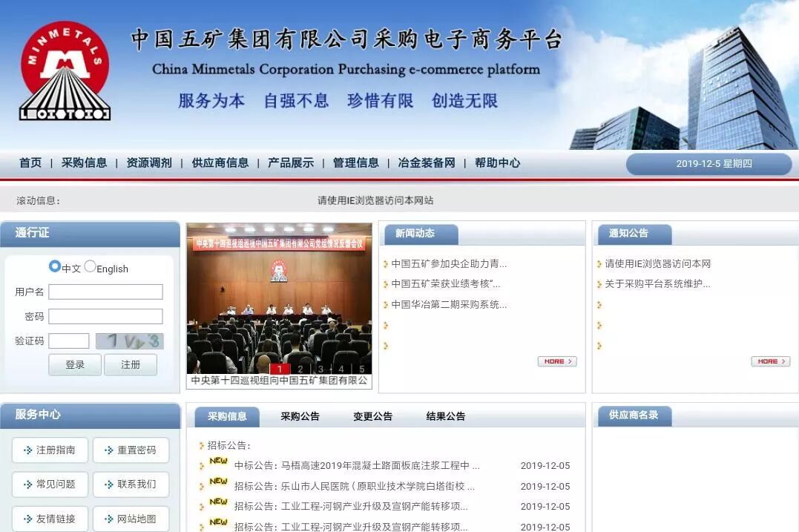Click the Minmetals logo
Screen dimensions: 799x532
[65, 71]
